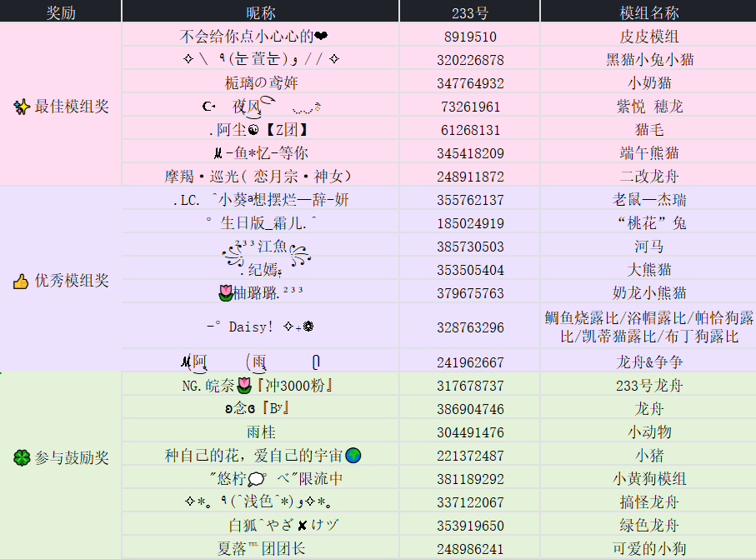
Task: Click the nickname 雨桂
Action: point(260,432)
